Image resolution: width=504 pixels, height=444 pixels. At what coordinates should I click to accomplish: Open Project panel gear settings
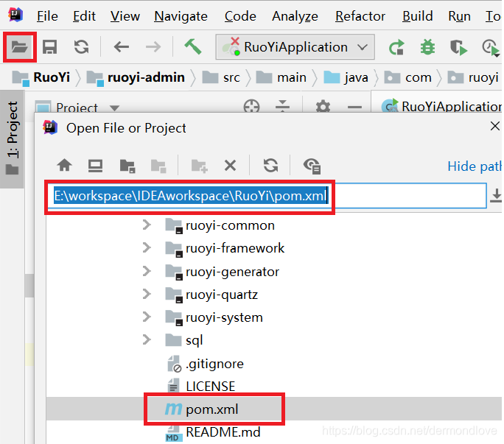[x=323, y=106]
